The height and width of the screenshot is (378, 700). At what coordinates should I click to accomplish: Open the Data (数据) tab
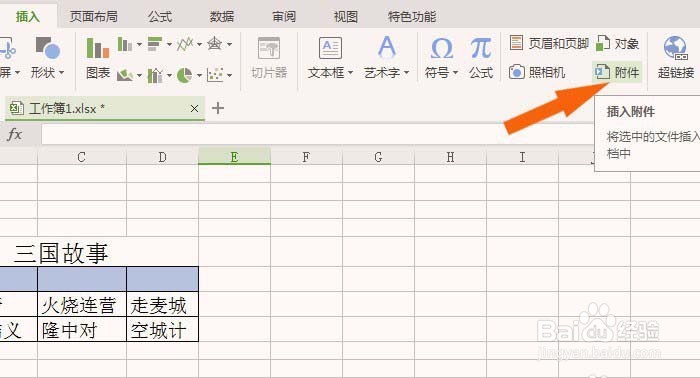222,17
